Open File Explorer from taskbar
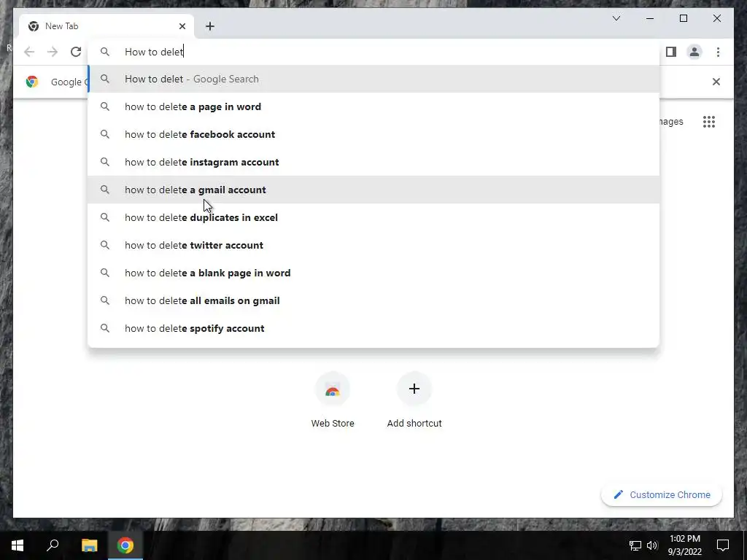Image resolution: width=747 pixels, height=560 pixels. point(89,545)
